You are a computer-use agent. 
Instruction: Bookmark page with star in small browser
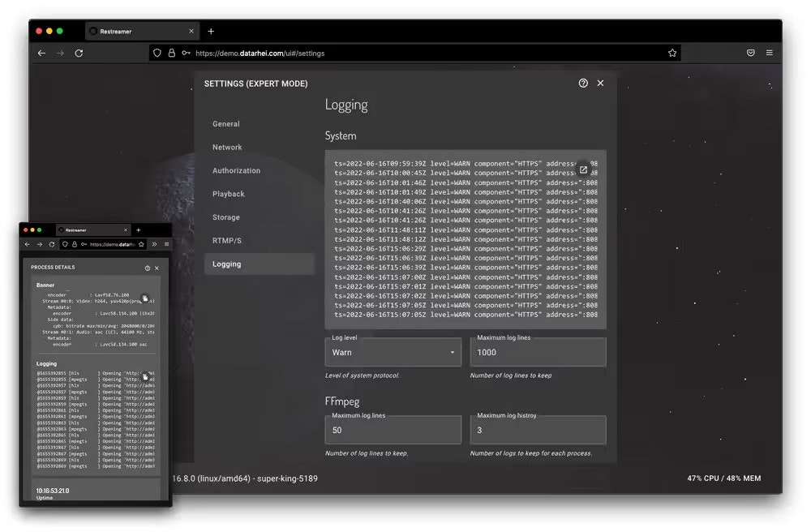click(141, 245)
